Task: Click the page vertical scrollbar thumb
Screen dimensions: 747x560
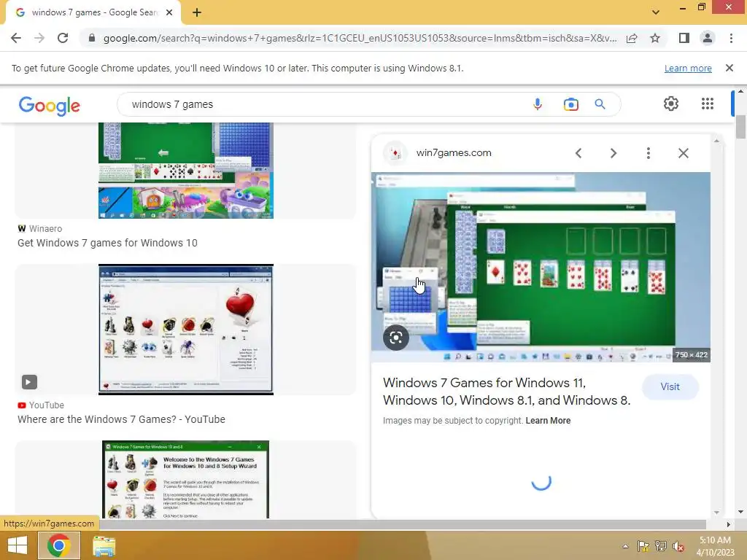Action: coord(740,126)
